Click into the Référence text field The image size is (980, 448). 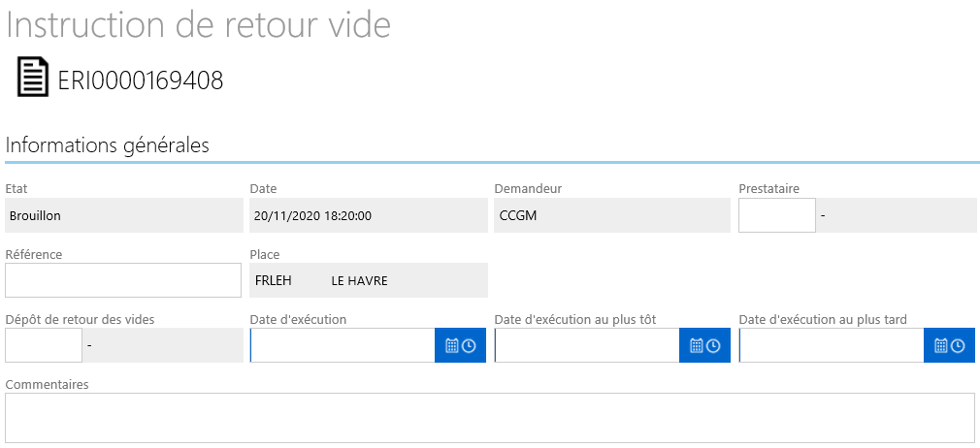123,280
